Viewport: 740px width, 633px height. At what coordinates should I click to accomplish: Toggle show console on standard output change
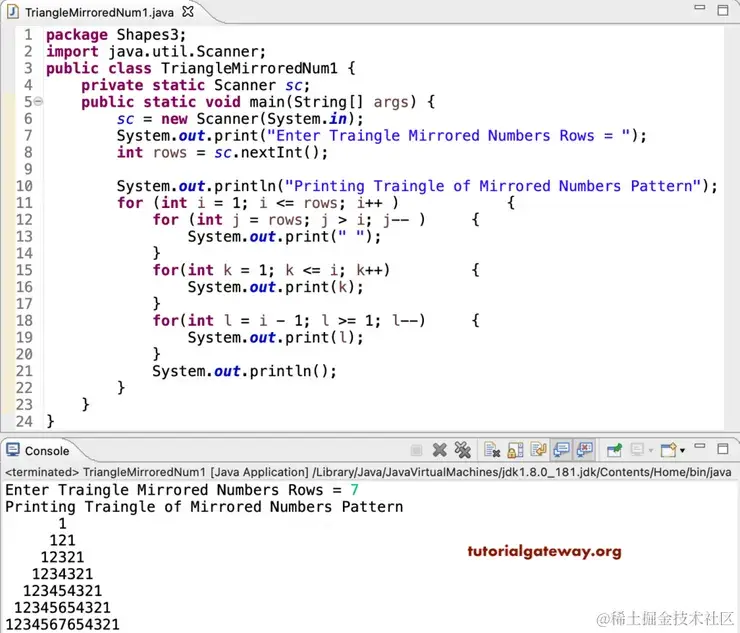tap(561, 450)
